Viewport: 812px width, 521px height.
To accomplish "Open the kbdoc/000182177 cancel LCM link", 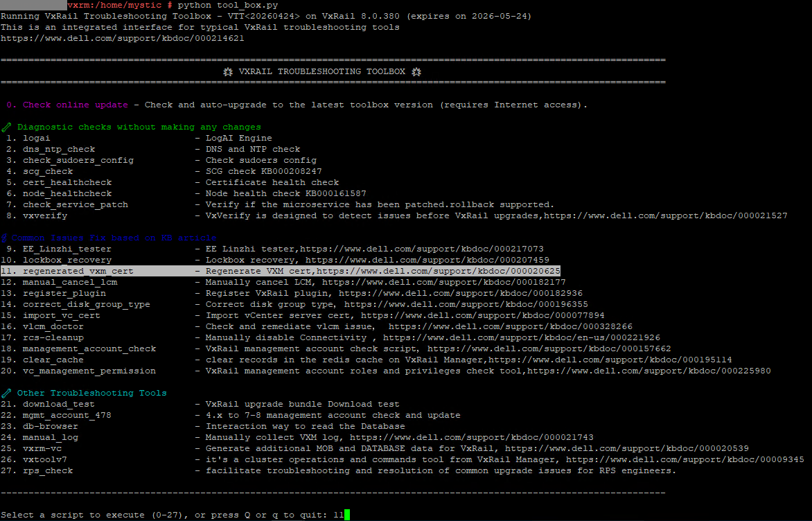I will point(444,282).
